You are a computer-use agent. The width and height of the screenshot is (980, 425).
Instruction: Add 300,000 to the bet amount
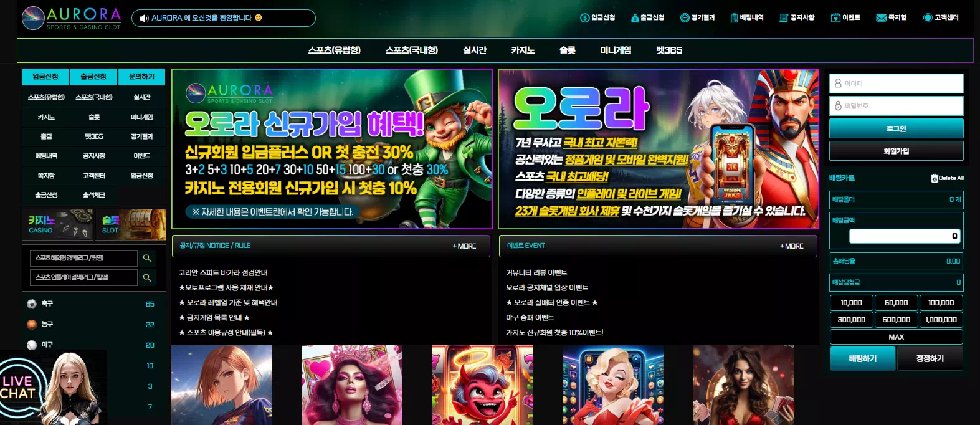(851, 320)
